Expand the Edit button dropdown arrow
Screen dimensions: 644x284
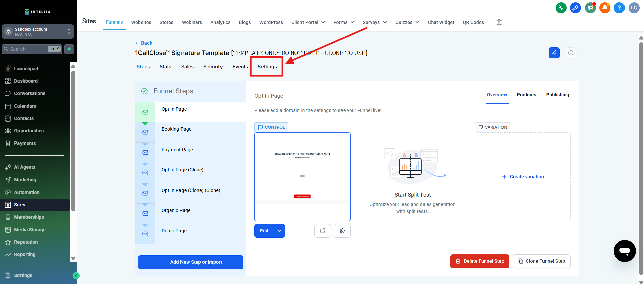click(x=279, y=231)
